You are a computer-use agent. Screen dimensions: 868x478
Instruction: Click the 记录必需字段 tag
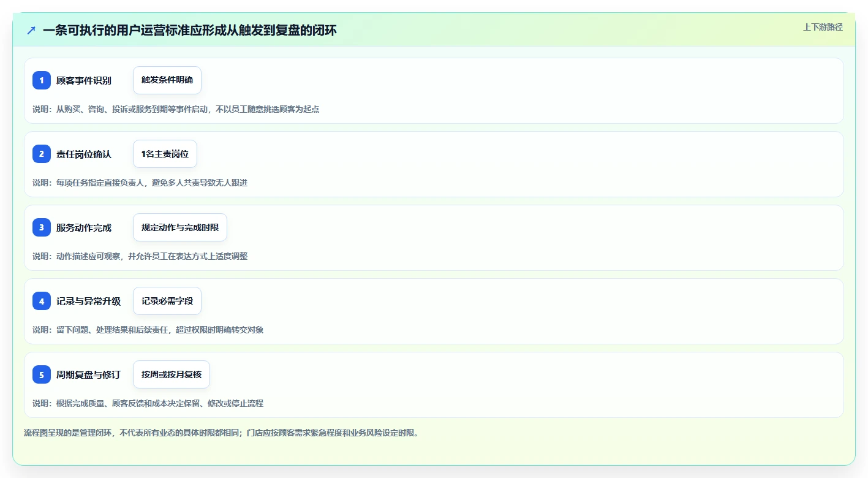tap(167, 301)
